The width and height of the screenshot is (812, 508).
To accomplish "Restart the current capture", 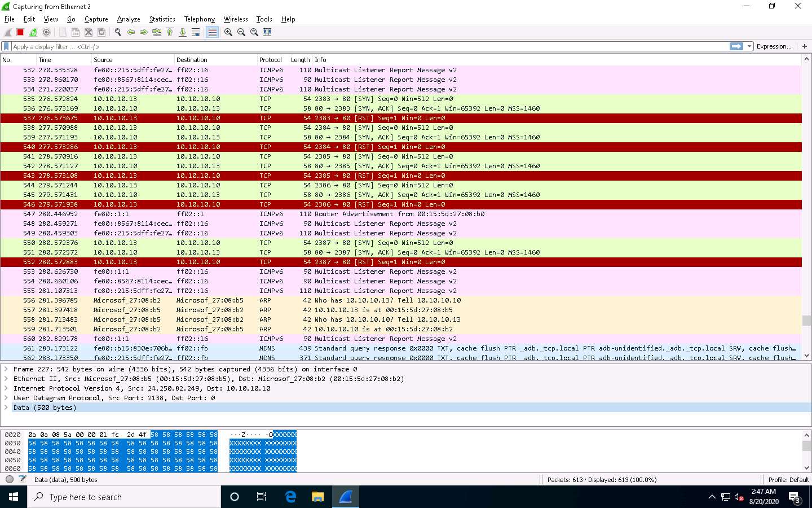I will [x=33, y=32].
